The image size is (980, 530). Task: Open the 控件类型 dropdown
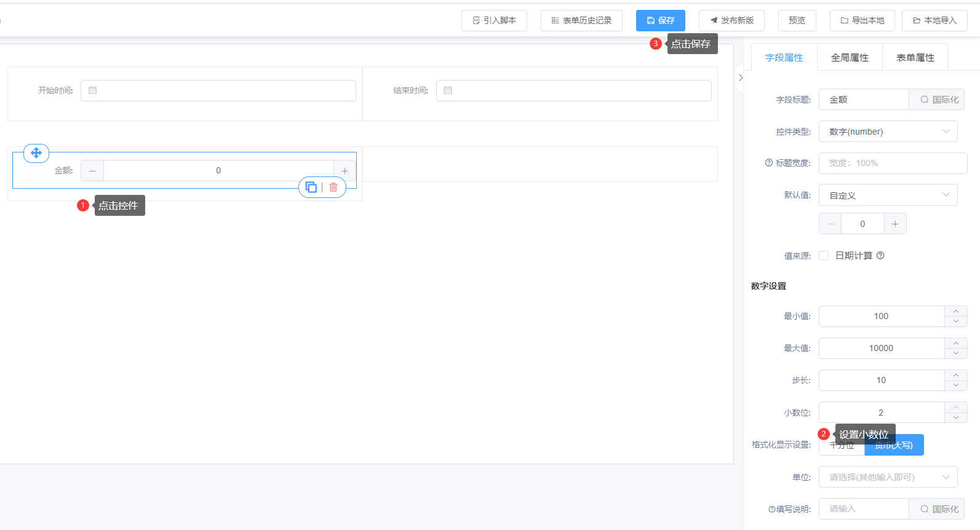coord(888,132)
